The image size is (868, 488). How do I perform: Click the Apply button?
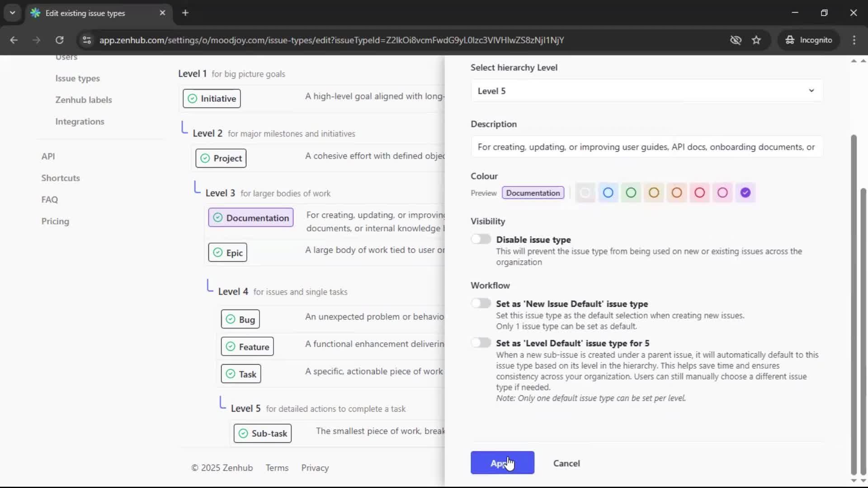(x=502, y=463)
